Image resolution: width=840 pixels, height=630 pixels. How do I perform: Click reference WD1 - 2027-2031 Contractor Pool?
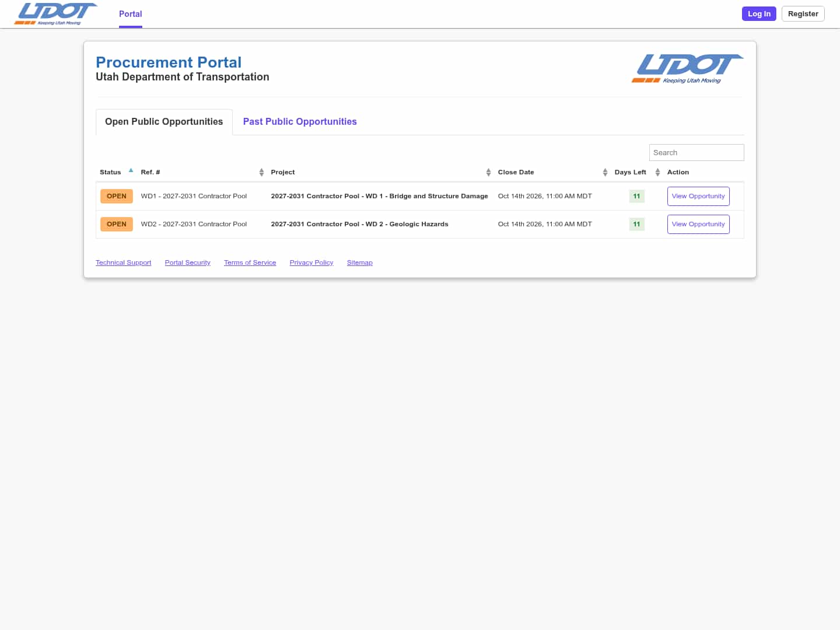tap(194, 196)
